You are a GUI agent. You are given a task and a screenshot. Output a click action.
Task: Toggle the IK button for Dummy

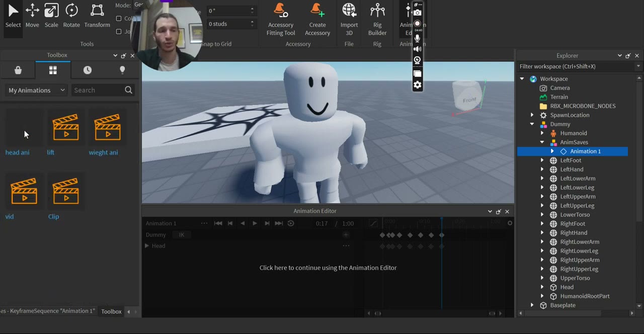tap(182, 235)
